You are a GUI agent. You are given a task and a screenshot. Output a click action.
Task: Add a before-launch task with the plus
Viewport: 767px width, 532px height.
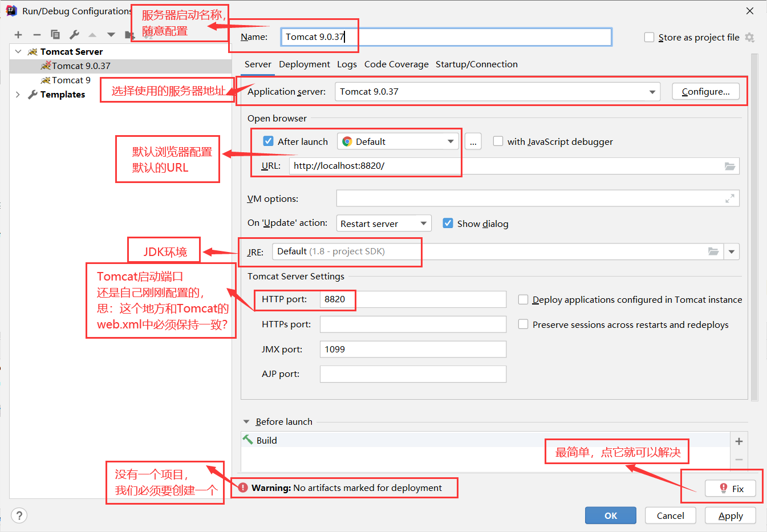coord(739,441)
